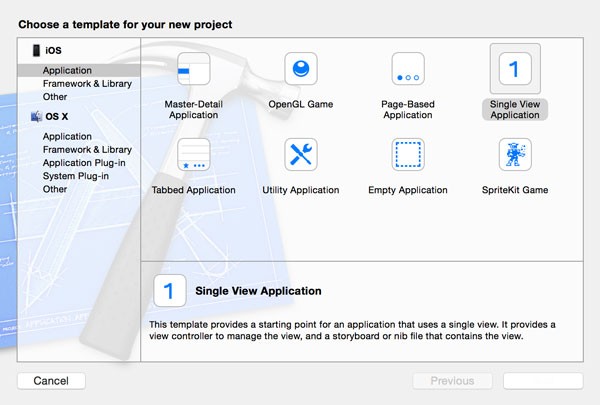The image size is (600, 405).
Task: Choose the OpenGL Game template icon
Action: (301, 69)
